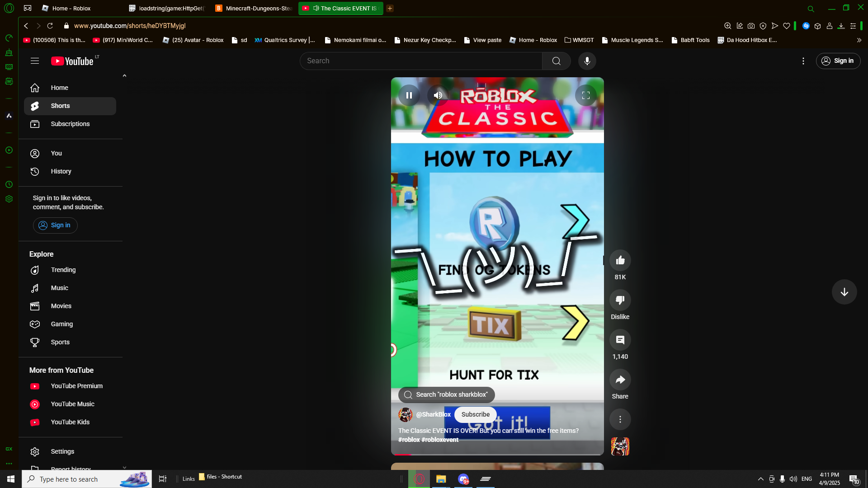Open the You section
This screenshot has width=868, height=488.
click(x=70, y=153)
